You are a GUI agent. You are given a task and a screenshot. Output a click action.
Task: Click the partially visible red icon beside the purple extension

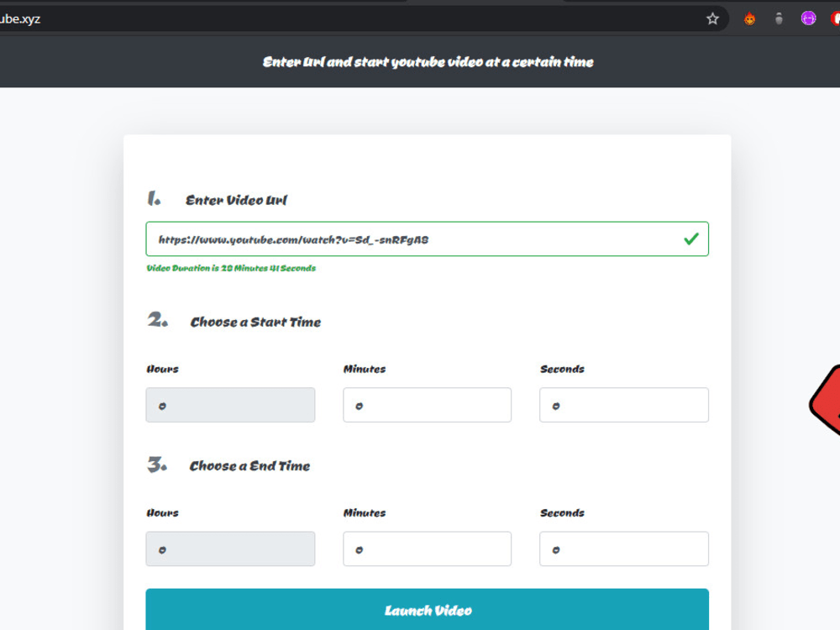(x=837, y=18)
